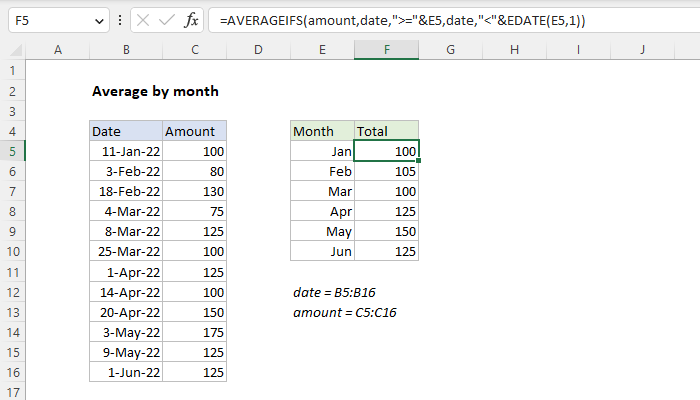This screenshot has height=400, width=700.
Task: Click the May month cell
Action: pos(322,232)
